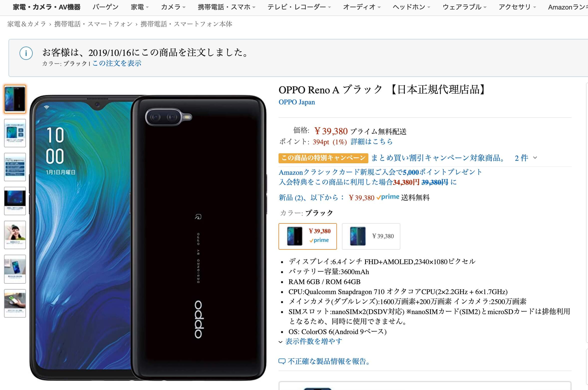
Task: Click the report inaccurate product info speech-bubble icon
Action: point(282,361)
